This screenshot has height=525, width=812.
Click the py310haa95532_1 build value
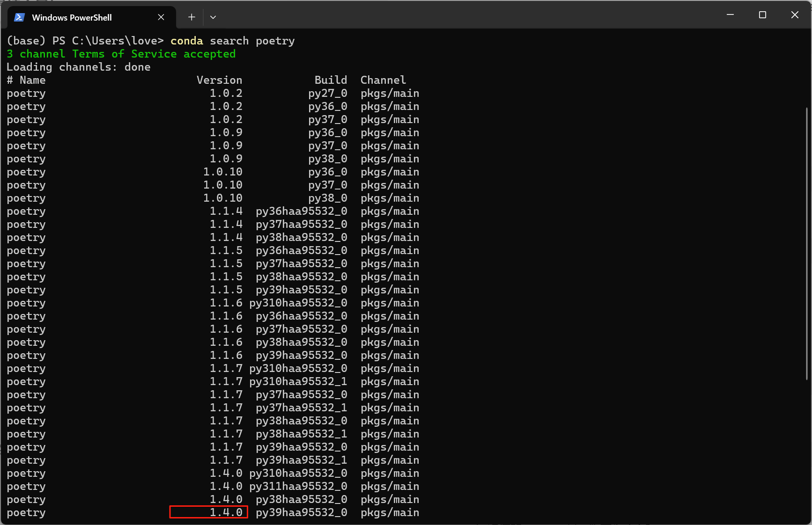click(x=298, y=382)
